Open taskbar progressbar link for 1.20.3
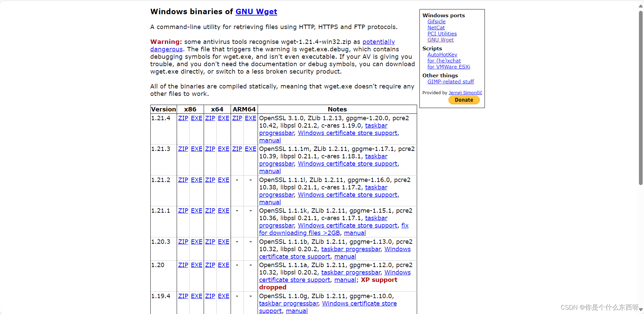644x314 pixels. click(x=351, y=249)
